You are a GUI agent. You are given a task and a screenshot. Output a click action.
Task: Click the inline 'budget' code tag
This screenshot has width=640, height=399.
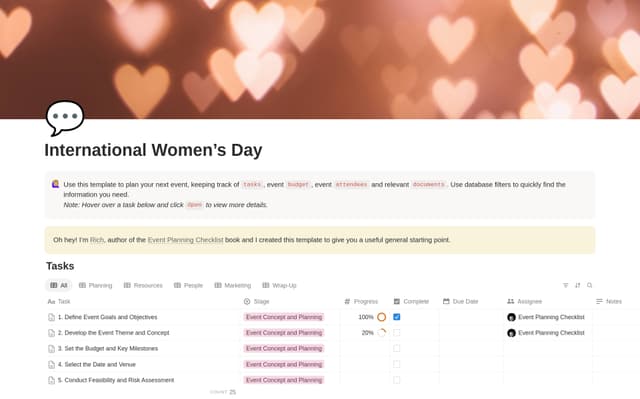tap(298, 184)
